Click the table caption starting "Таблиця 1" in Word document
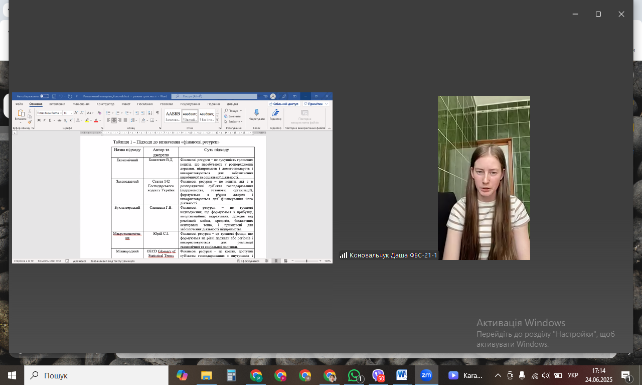Image resolution: width=643 pixels, height=386 pixels. [166, 142]
